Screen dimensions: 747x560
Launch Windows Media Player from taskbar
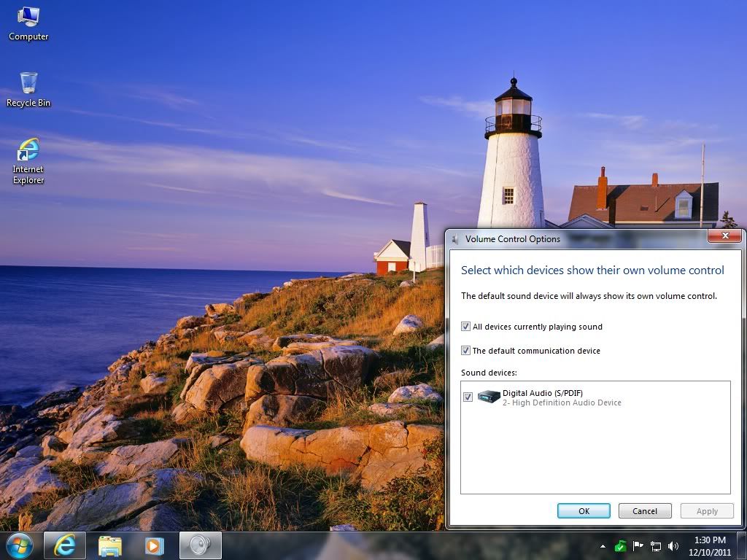pyautogui.click(x=154, y=545)
